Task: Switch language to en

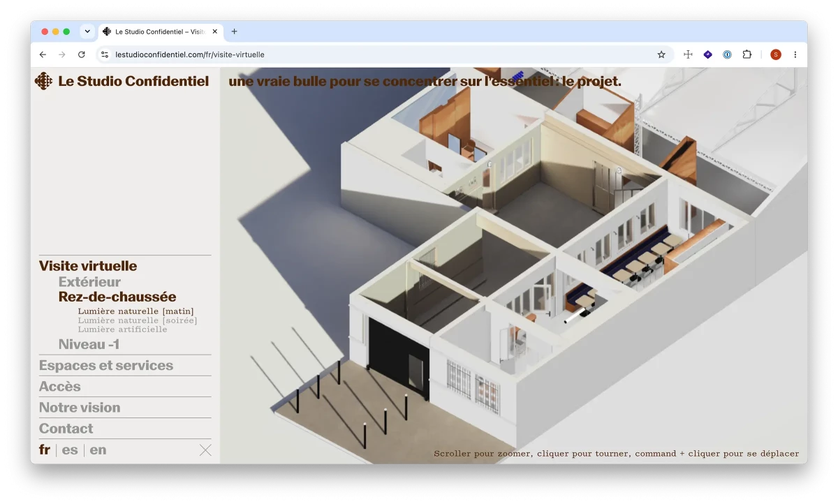Action: [98, 450]
